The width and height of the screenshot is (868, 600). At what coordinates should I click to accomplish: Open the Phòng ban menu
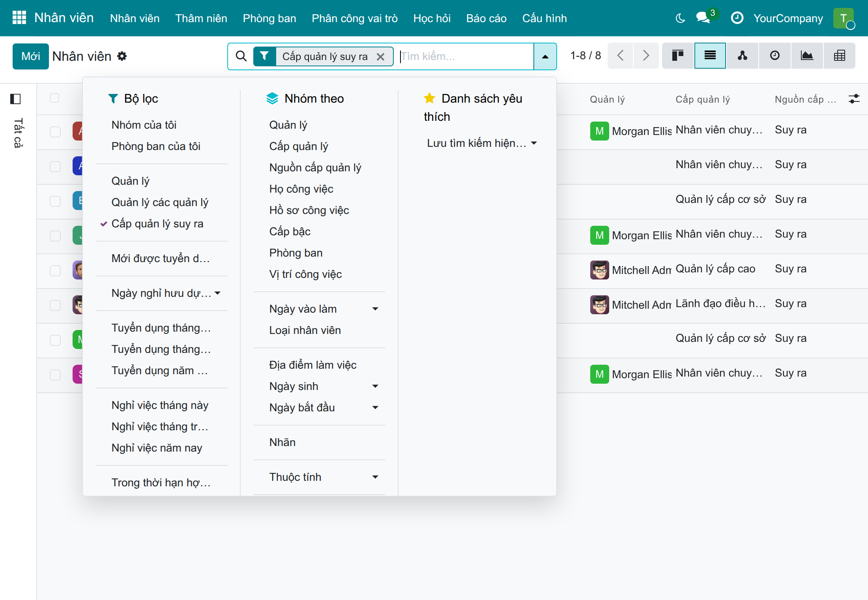tap(269, 18)
